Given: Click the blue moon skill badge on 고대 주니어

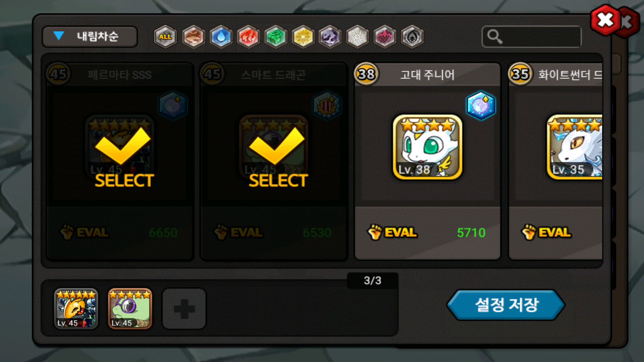Looking at the screenshot, I should pos(481,105).
